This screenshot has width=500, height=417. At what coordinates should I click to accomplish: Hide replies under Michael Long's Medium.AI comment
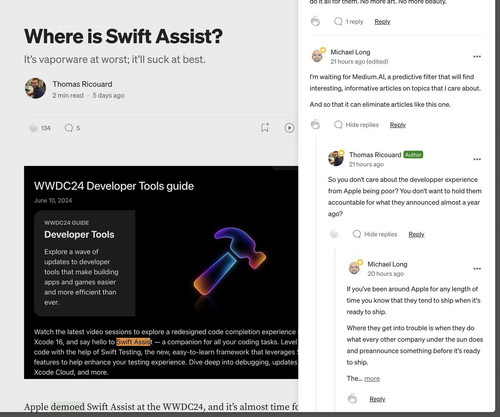(356, 125)
